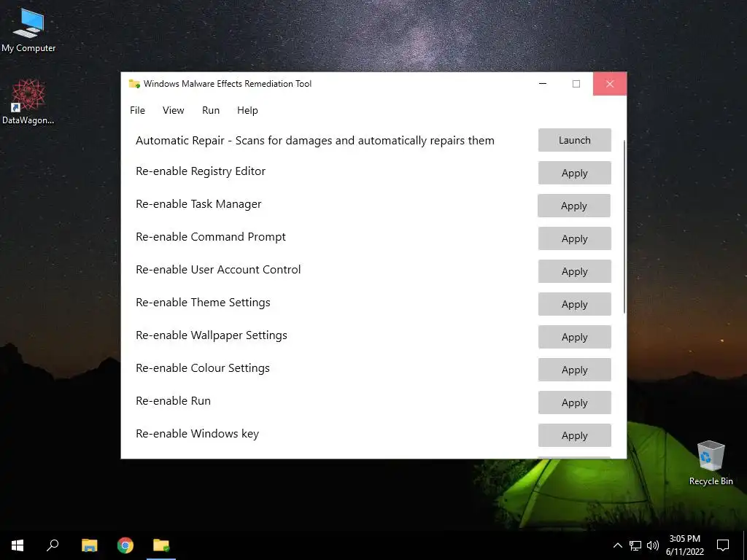Select Remediation Tool taskbar icon

click(161, 545)
